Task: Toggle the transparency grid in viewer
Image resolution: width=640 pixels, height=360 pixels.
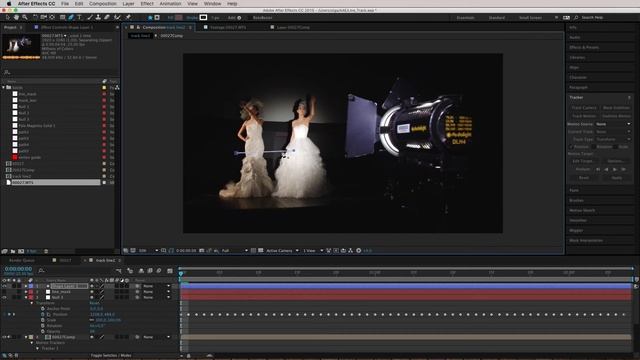Action: [260, 251]
